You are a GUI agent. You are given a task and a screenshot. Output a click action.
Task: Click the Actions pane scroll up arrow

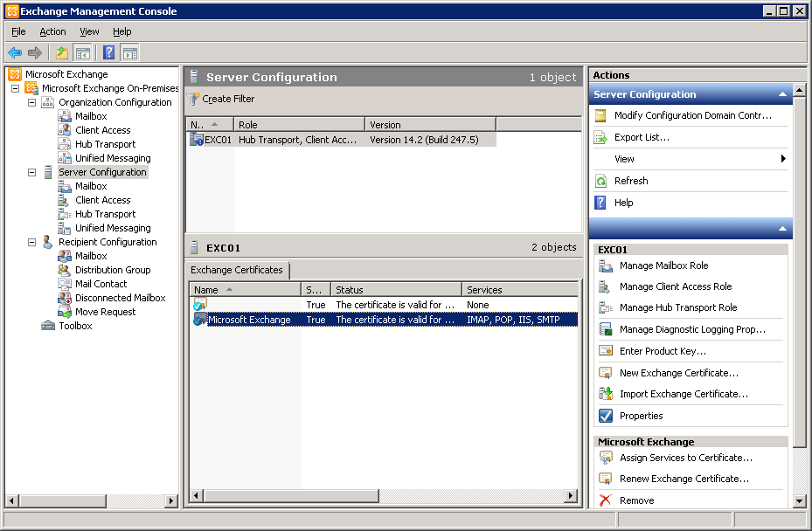point(799,90)
